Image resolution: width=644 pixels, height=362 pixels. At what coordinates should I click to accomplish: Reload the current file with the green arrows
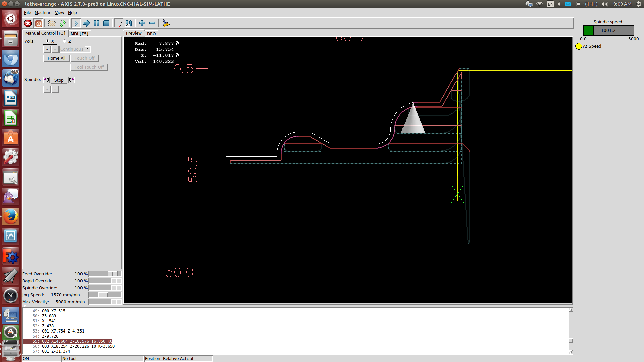63,23
